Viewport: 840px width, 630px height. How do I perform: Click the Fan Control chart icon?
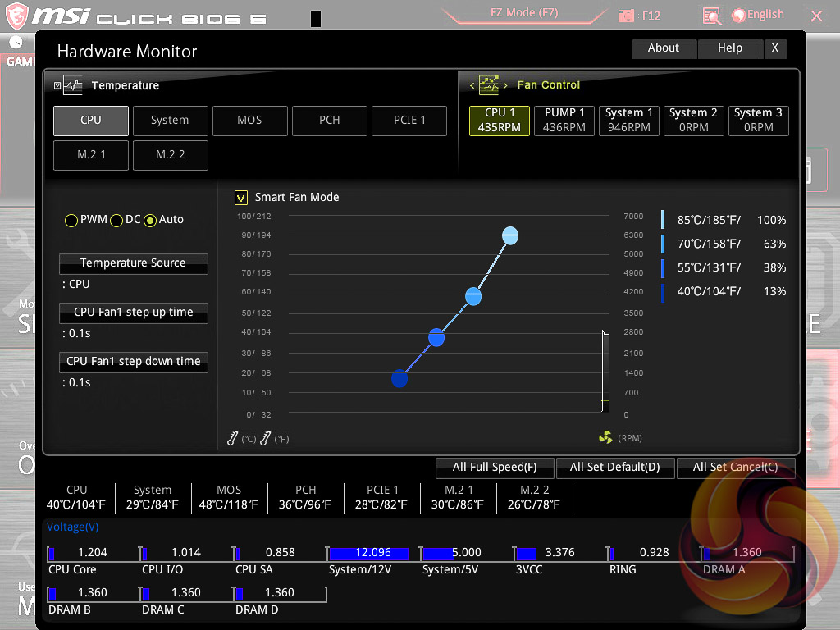(489, 84)
